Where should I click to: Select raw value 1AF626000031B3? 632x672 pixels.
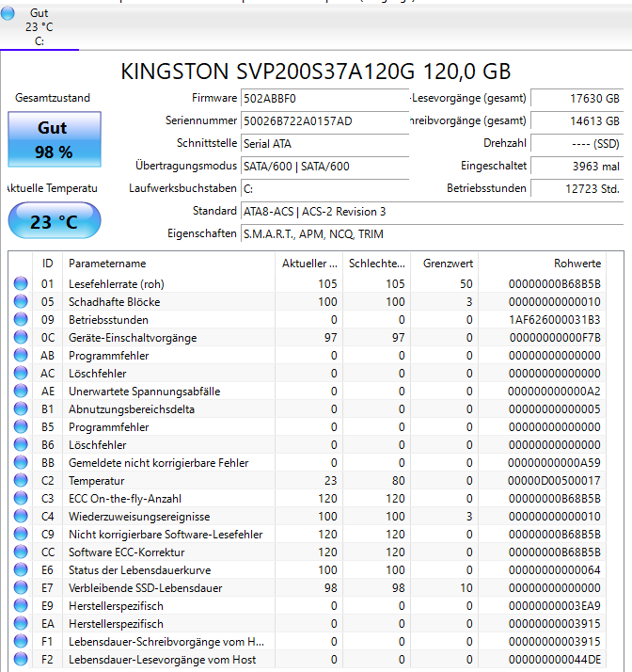(x=555, y=320)
